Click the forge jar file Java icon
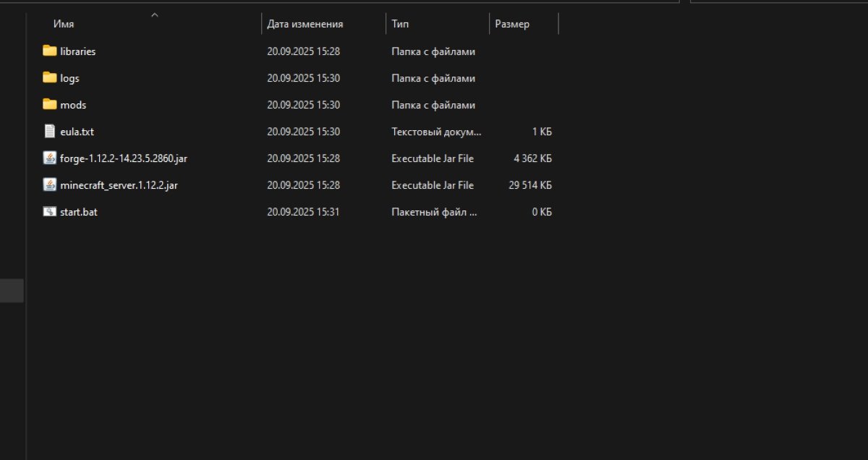Screen dimensions: 868x460 49,158
